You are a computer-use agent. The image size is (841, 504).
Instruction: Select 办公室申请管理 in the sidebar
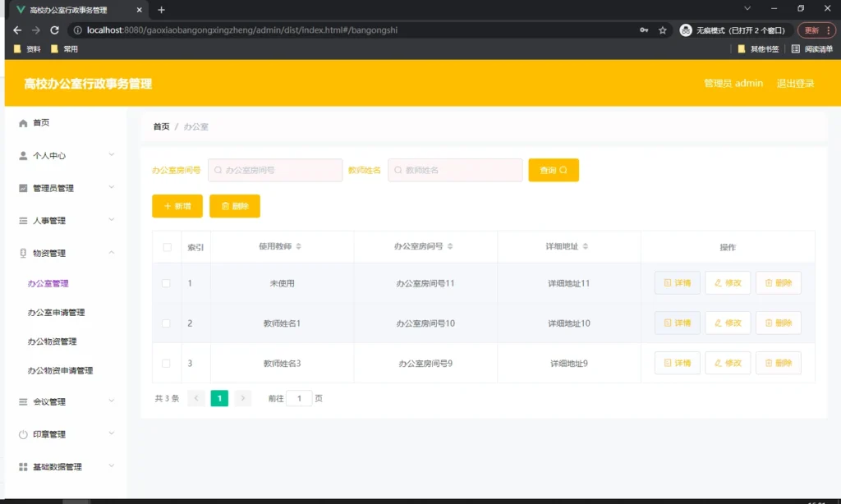(57, 312)
